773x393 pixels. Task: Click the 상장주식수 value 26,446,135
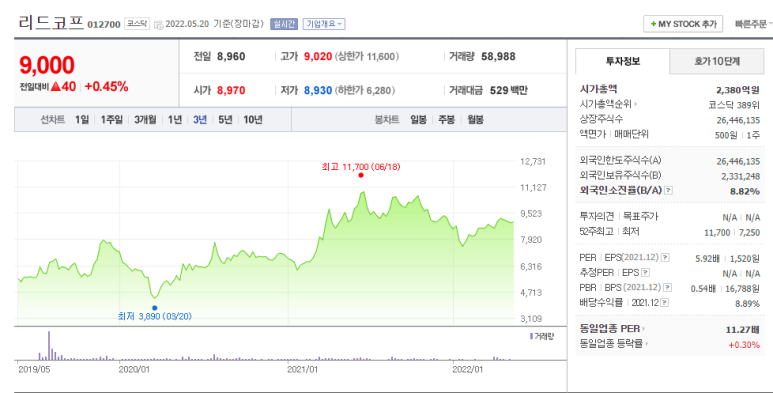[x=738, y=120]
